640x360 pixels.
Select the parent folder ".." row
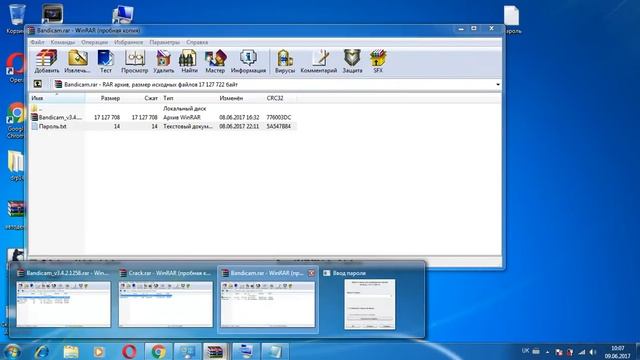click(x=163, y=109)
